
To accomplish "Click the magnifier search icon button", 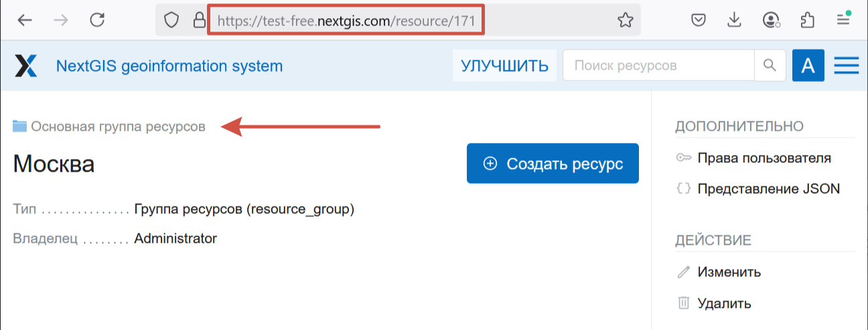I will [770, 66].
